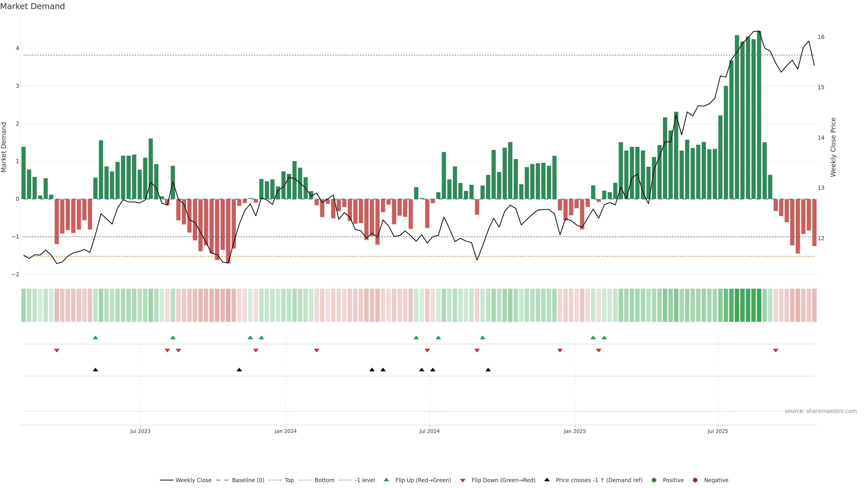Click the first green flip-up marker
Image resolution: width=868 pixels, height=488 pixels.
95,338
